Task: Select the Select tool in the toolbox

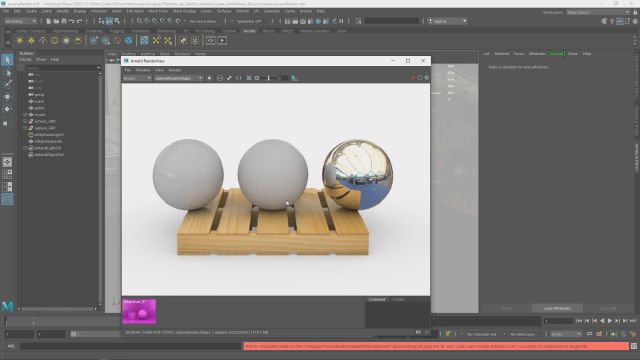Action: [x=7, y=60]
